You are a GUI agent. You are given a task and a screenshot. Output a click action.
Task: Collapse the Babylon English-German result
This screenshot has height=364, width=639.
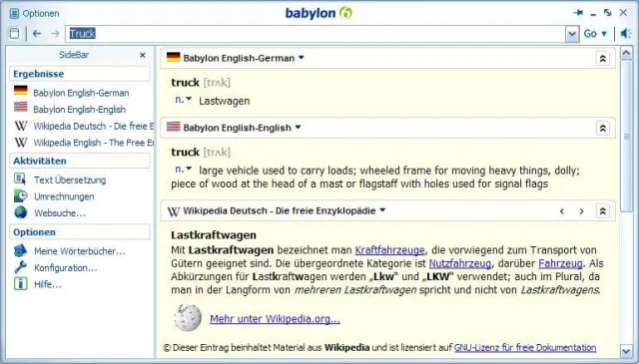[x=602, y=59]
